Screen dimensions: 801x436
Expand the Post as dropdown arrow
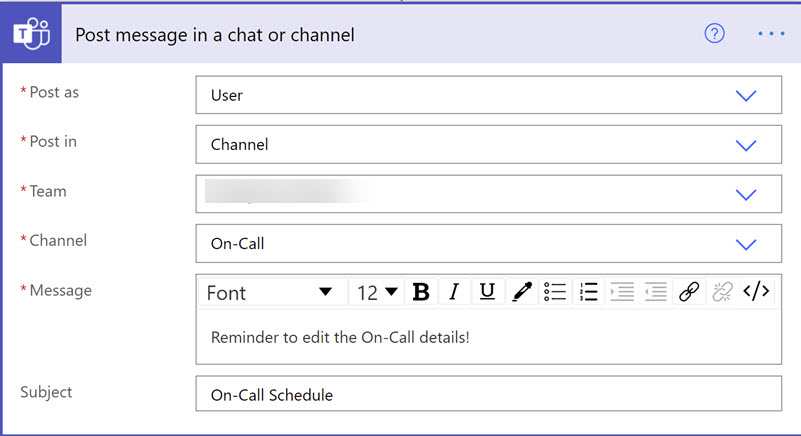pyautogui.click(x=746, y=96)
